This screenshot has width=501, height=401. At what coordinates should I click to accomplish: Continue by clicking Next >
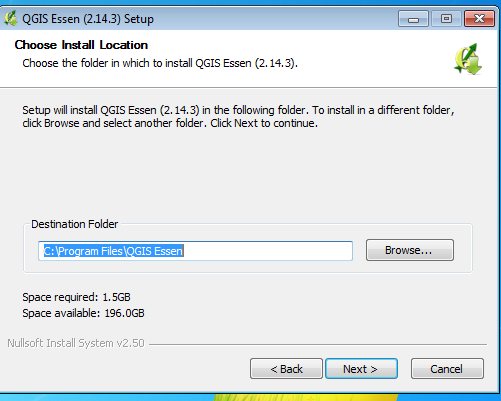(361, 369)
